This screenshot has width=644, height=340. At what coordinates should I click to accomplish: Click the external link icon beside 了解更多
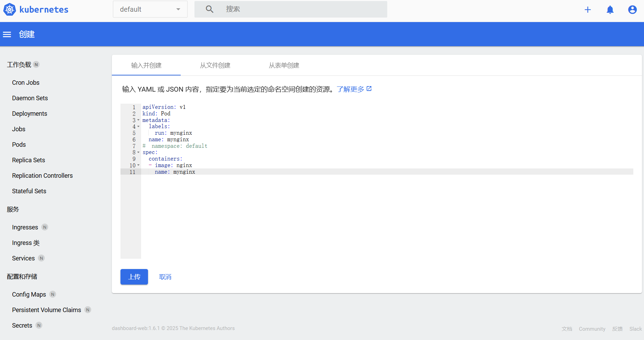click(369, 89)
